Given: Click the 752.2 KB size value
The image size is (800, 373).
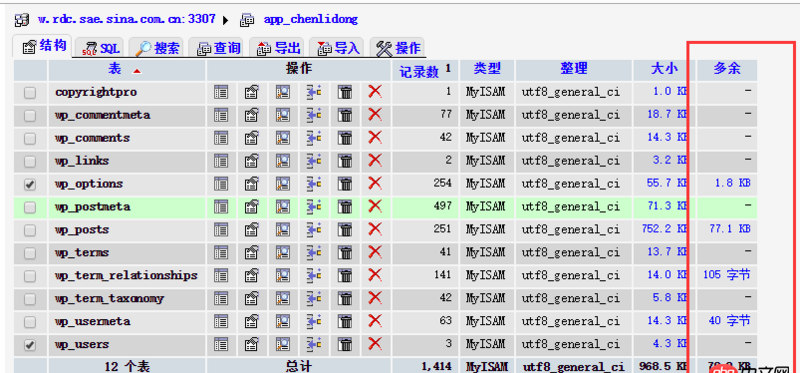Looking at the screenshot, I should point(665,229).
